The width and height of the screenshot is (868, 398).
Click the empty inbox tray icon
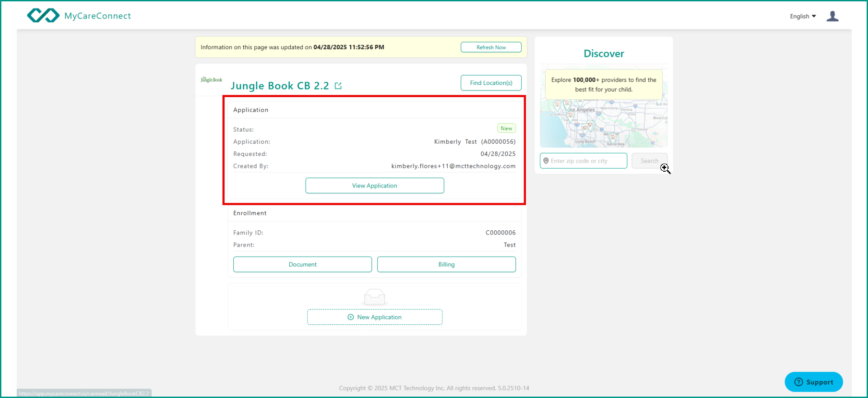tap(374, 297)
